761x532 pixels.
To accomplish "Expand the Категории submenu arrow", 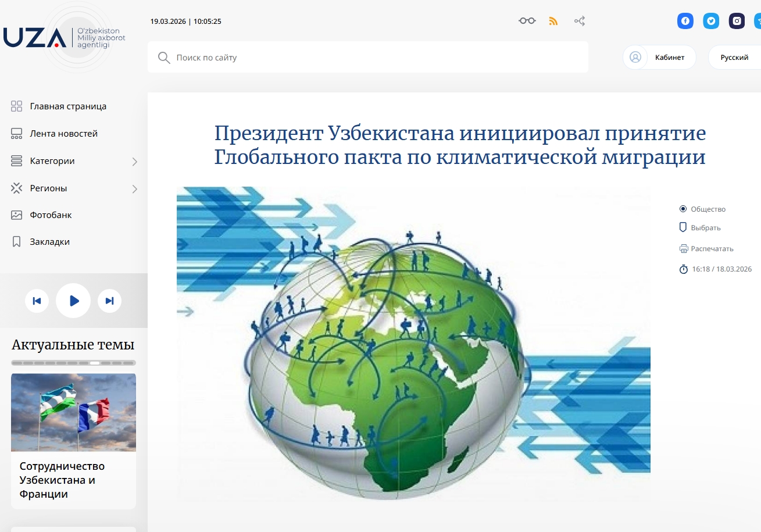I will pos(134,162).
